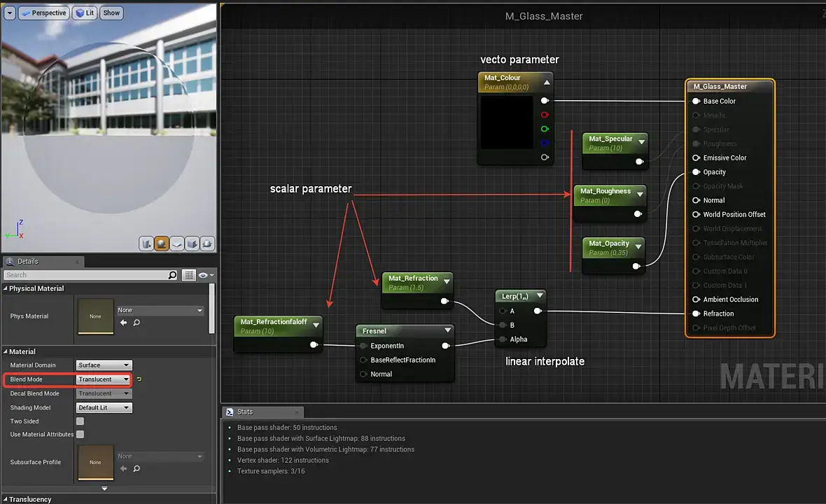Open Phys Material None asset dropdown
The width and height of the screenshot is (826, 504).
pyautogui.click(x=160, y=310)
